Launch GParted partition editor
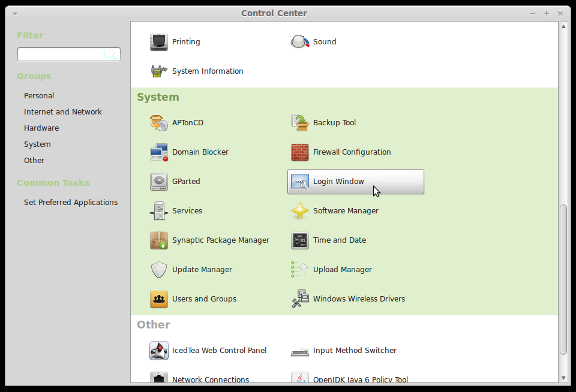This screenshot has width=576, height=392. (185, 182)
